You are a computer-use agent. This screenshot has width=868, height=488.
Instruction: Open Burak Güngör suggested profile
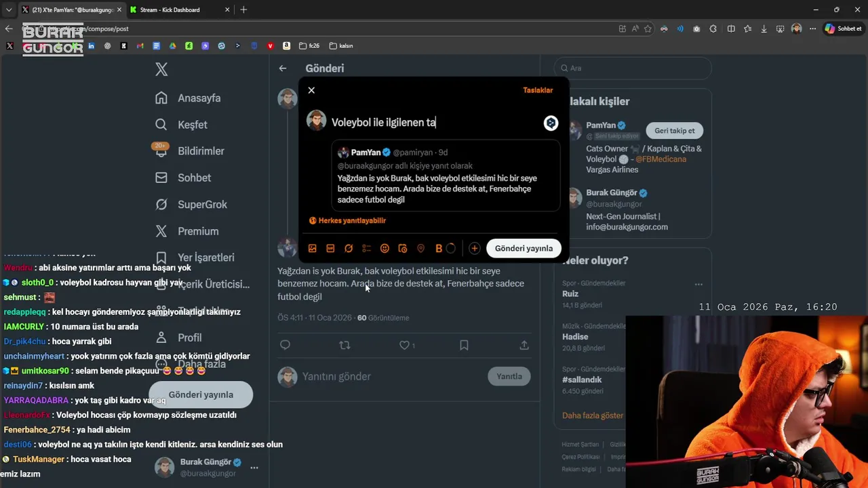612,193
